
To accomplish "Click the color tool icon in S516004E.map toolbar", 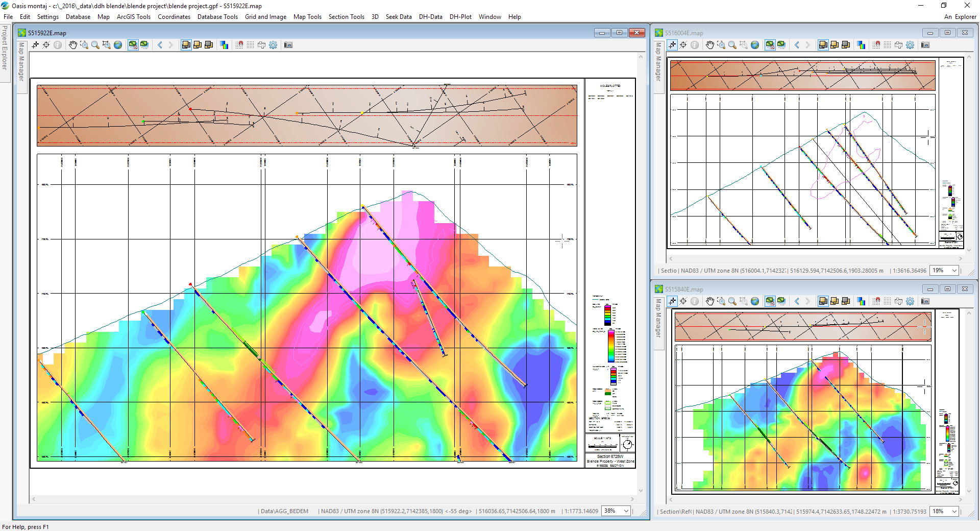I will pos(861,45).
